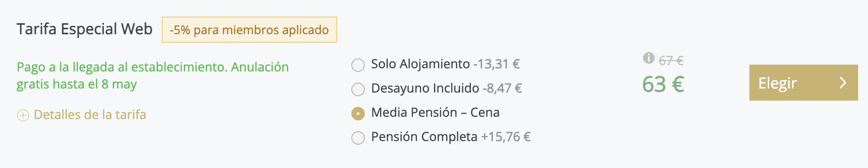Click the crossed-out 67 € original price
This screenshot has width=868, height=168.
(x=671, y=60)
